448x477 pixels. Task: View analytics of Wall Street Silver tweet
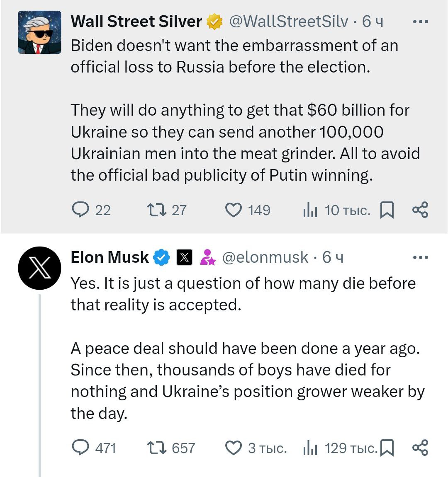pos(310,211)
